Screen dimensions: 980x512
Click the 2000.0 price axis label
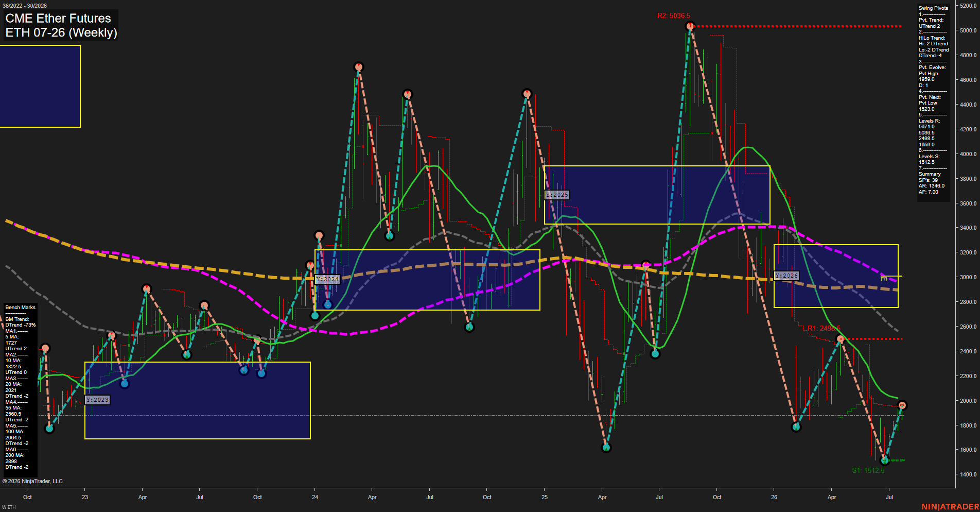[x=968, y=401]
